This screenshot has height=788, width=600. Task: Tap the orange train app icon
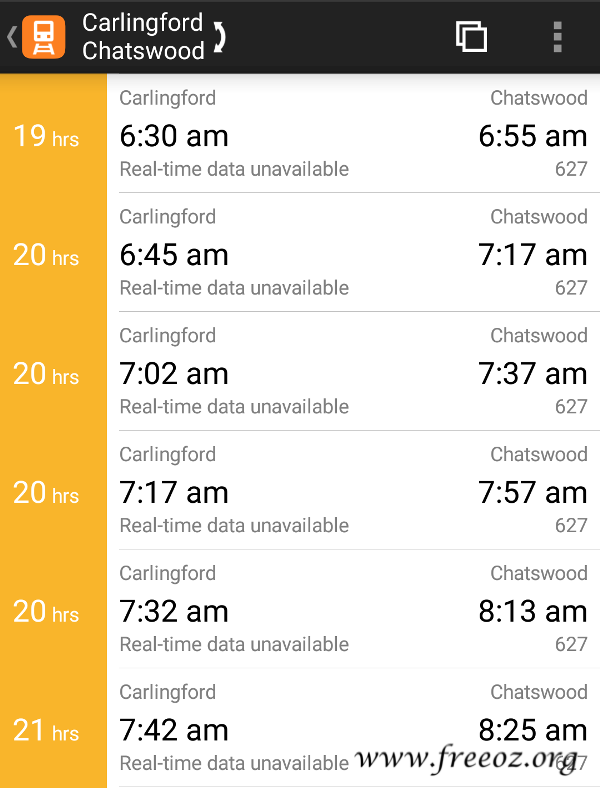tap(43, 37)
